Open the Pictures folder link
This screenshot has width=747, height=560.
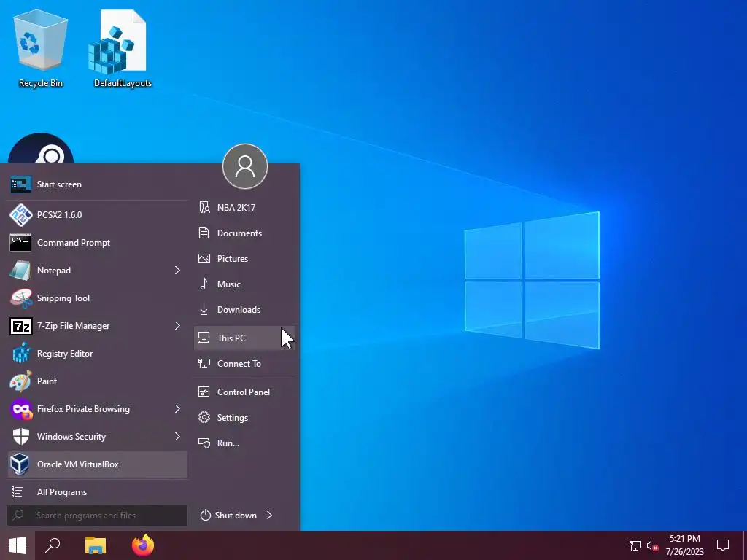(x=244, y=259)
